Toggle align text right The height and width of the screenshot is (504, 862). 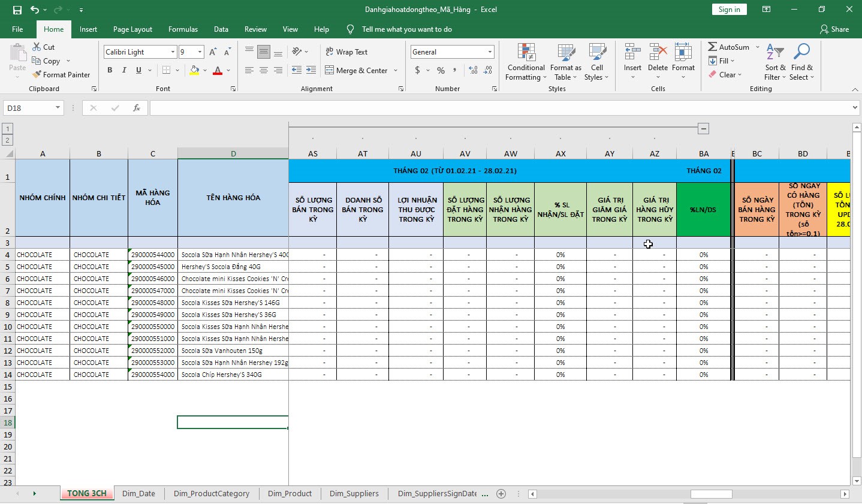coord(278,70)
